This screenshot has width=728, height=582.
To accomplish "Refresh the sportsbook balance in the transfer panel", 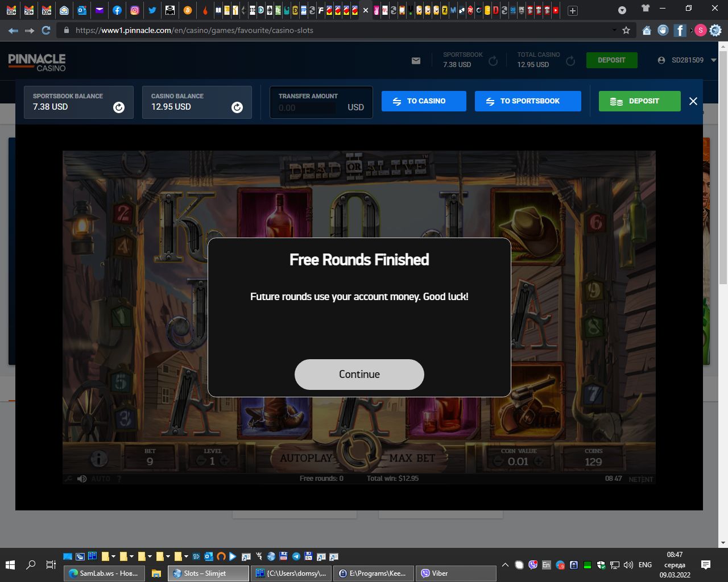I will point(119,107).
